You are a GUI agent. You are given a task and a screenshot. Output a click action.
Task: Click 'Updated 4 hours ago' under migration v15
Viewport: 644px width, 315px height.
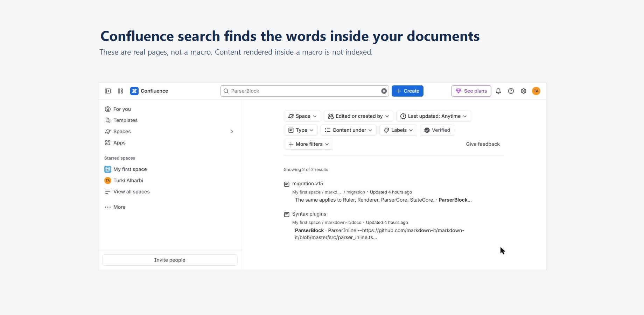(x=391, y=192)
